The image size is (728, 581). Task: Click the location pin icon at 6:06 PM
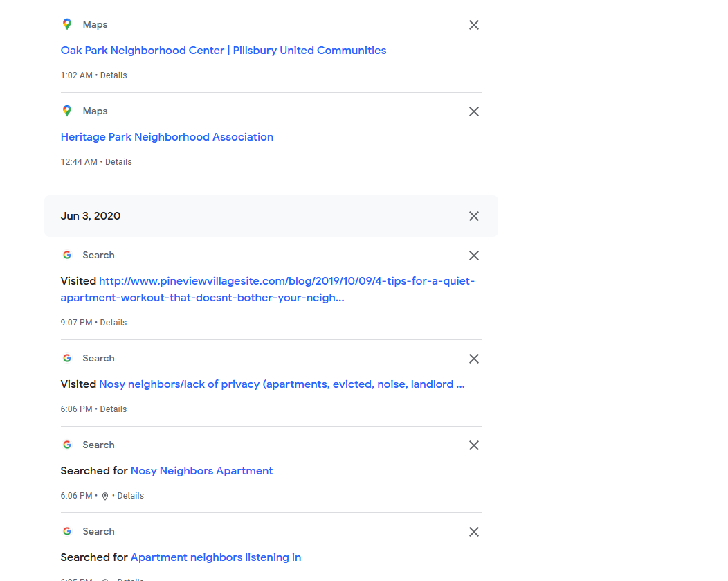[105, 497]
